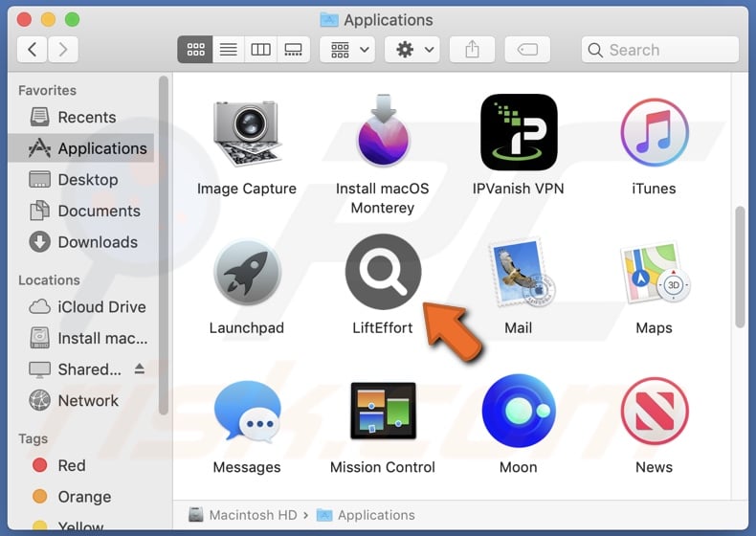Image resolution: width=756 pixels, height=536 pixels.
Task: Go back with the left chevron button
Action: 32,49
